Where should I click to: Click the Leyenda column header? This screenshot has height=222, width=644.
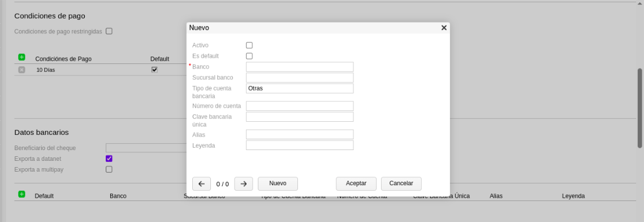[573, 196]
